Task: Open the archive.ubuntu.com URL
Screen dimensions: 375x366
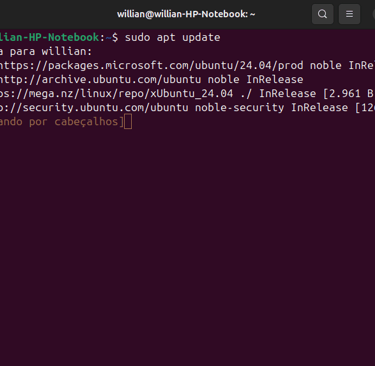Action: pos(100,79)
